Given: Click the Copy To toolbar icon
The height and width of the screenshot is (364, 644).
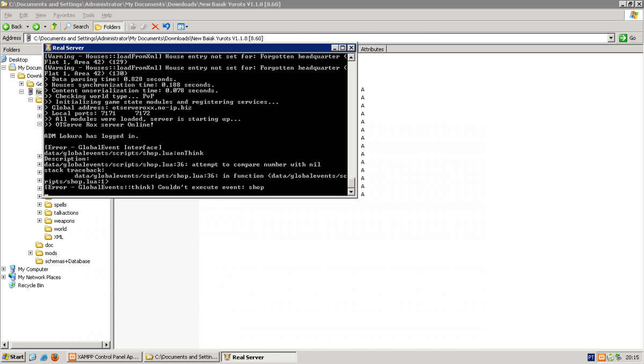Looking at the screenshot, I should tap(144, 26).
